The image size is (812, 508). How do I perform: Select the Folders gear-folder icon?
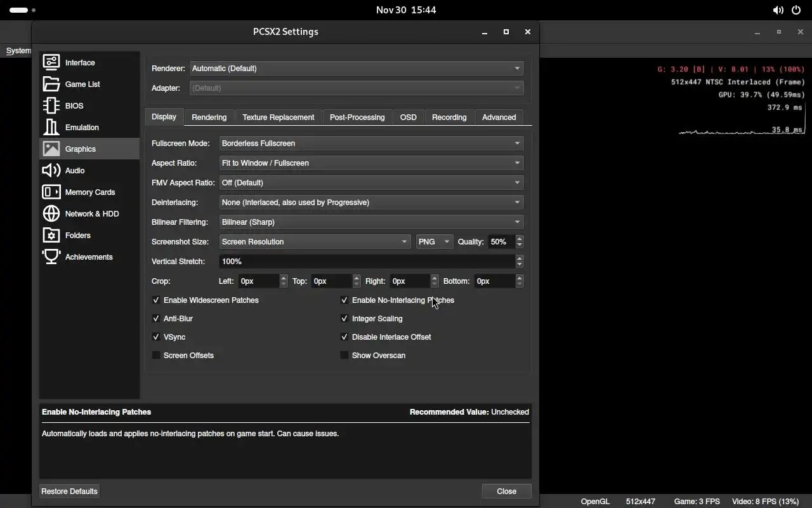(x=51, y=235)
